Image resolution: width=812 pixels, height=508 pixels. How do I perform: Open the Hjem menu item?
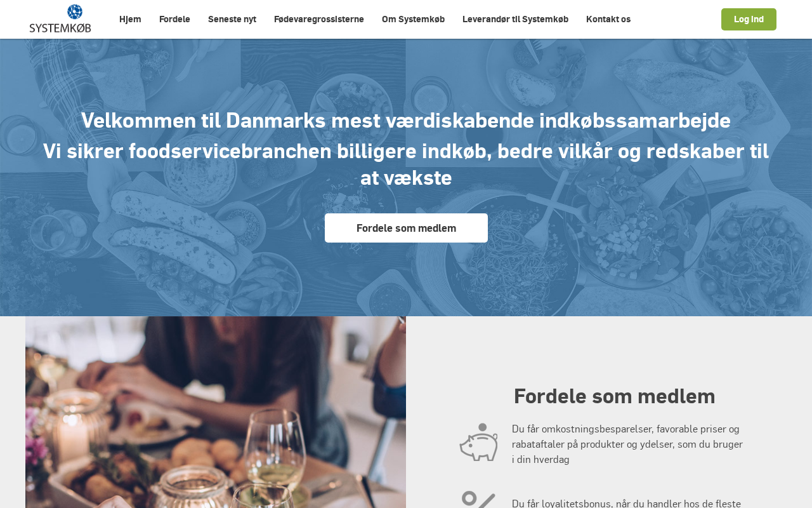130,19
